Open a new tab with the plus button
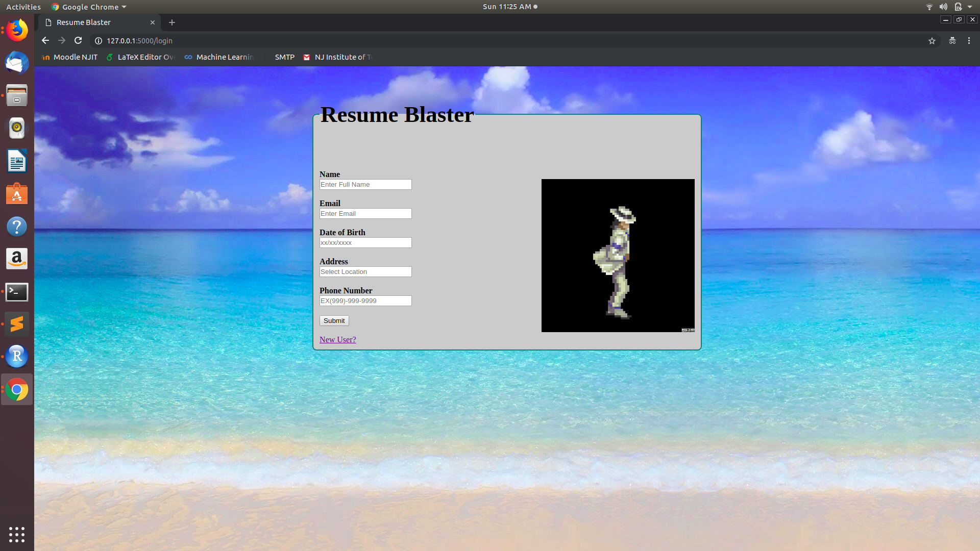The image size is (980, 551). [172, 22]
